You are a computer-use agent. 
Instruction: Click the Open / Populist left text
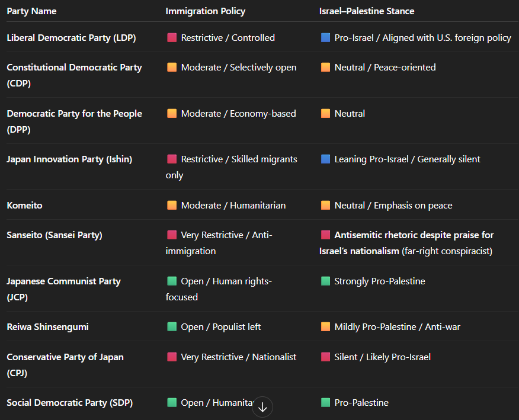221,327
